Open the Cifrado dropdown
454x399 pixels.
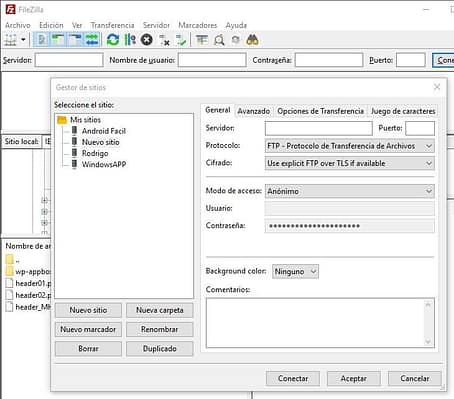[x=350, y=163]
